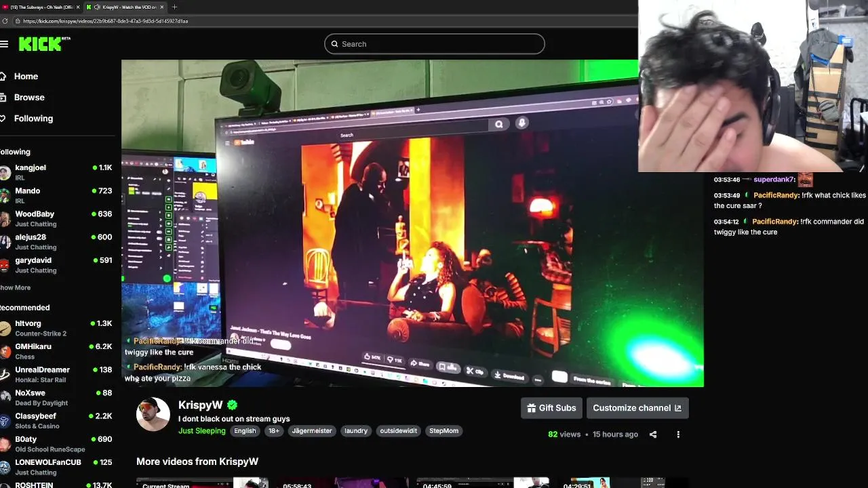The image size is (868, 488).
Task: Open alejus28 channel in Following list
Action: coord(56,241)
